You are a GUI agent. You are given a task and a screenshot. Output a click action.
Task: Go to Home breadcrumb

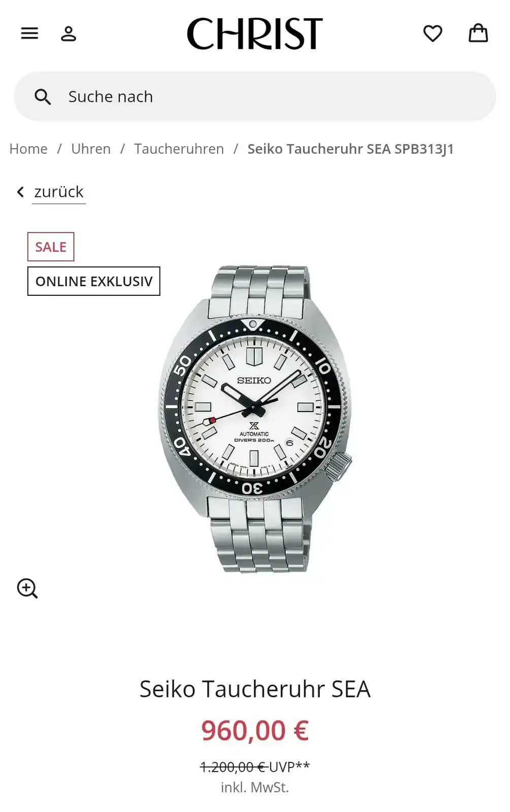28,149
